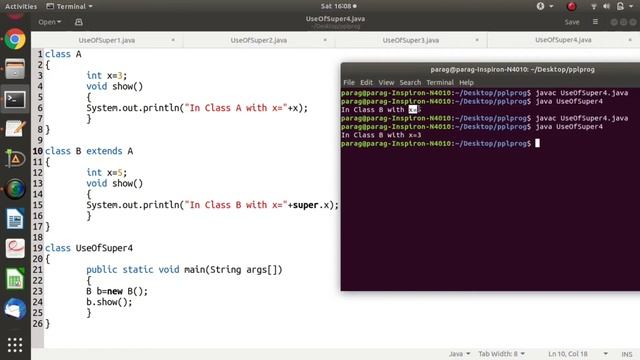The image size is (640, 360).
Task: Launch LibreOffice Writer from the dock
Action: [x=15, y=219]
